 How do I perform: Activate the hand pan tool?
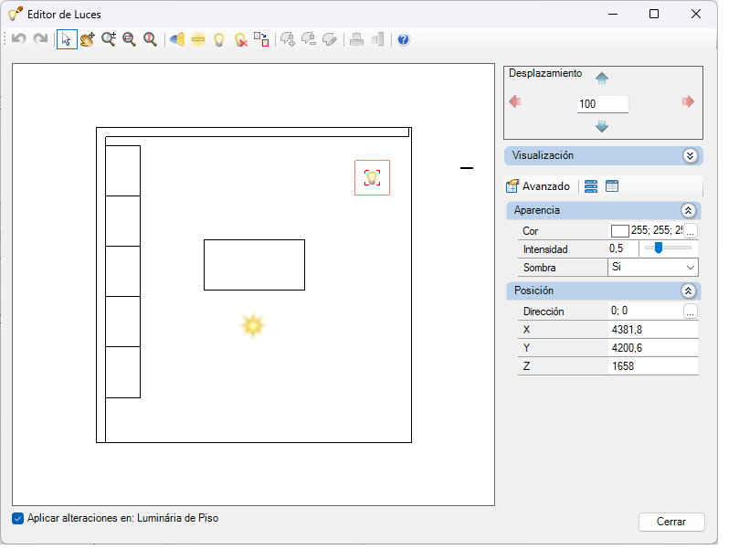point(88,39)
